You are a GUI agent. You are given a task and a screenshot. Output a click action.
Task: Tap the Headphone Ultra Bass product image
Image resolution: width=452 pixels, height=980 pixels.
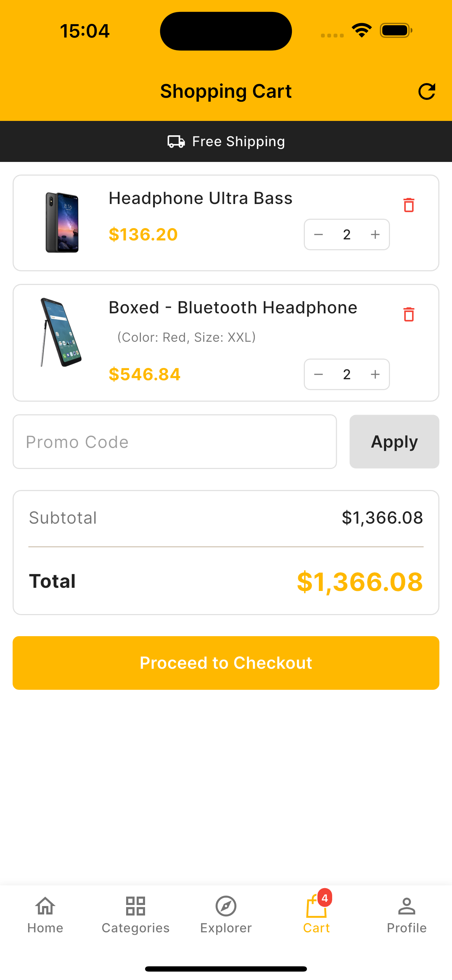click(x=62, y=223)
